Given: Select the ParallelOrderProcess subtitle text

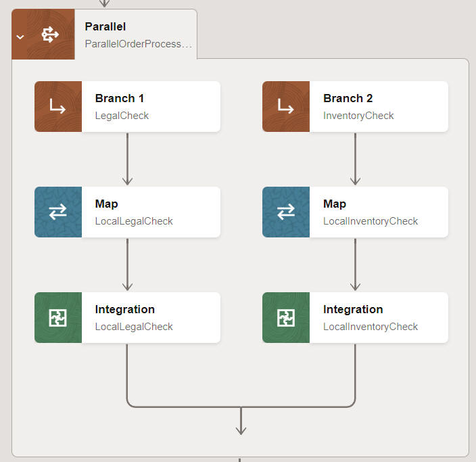Looking at the screenshot, I should pyautogui.click(x=138, y=44).
